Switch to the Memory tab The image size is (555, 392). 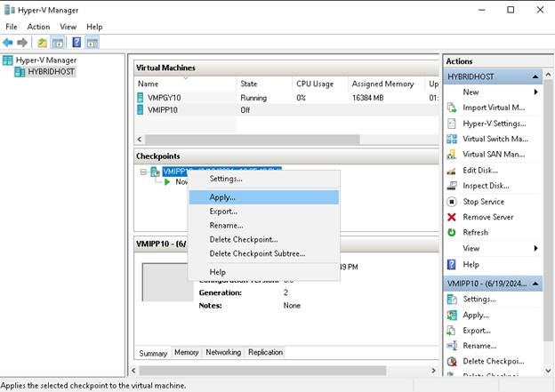tap(186, 352)
